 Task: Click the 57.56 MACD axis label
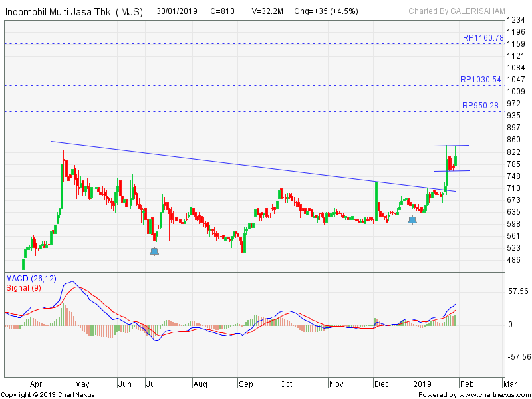(x=517, y=291)
